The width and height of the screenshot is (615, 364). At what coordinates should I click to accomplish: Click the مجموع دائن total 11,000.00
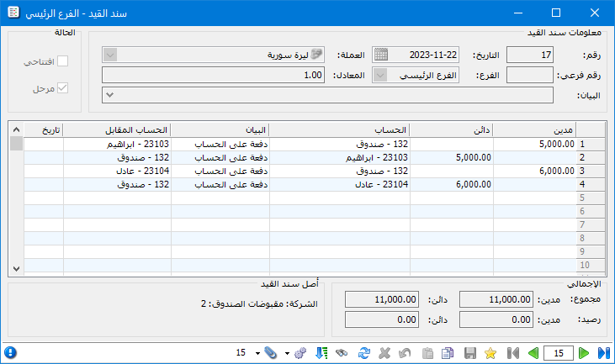click(x=382, y=299)
